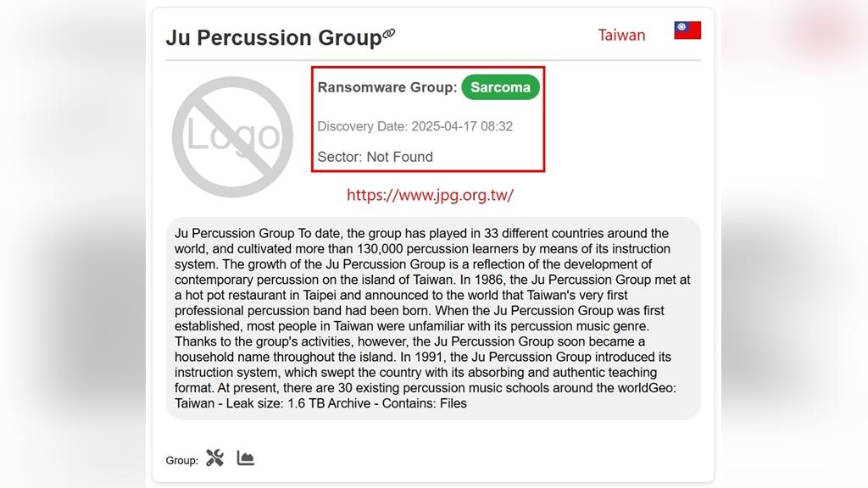Viewport: 868px width, 488px height.
Task: Select the green Sarcoma group badge
Action: click(500, 87)
